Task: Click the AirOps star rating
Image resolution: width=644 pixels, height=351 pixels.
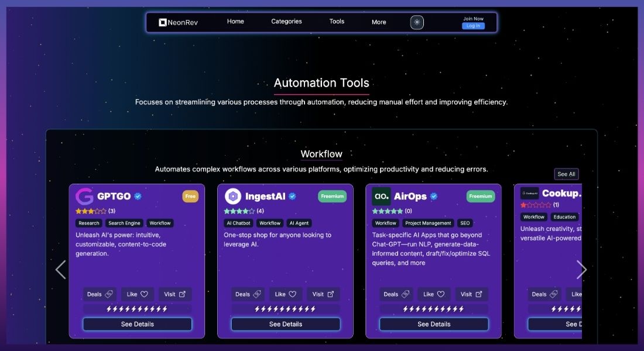Action: (x=388, y=211)
